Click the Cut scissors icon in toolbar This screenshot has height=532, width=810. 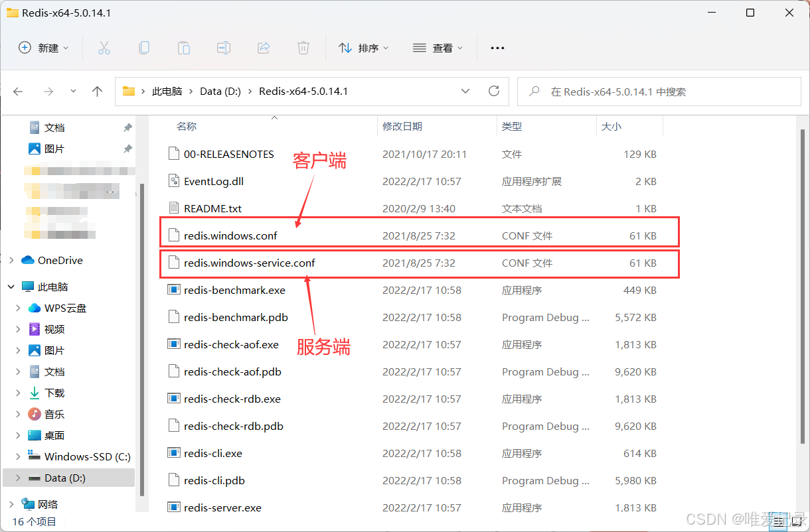tap(104, 48)
